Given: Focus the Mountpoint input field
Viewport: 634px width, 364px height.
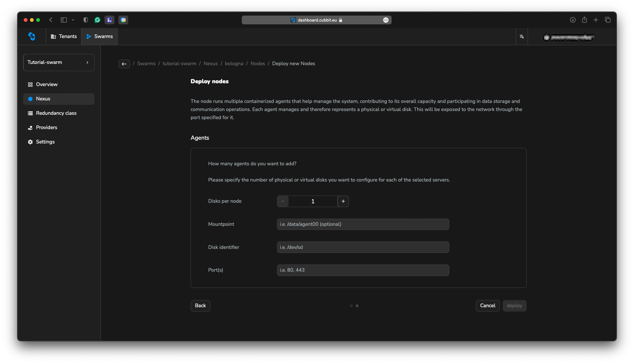Looking at the screenshot, I should (x=363, y=224).
